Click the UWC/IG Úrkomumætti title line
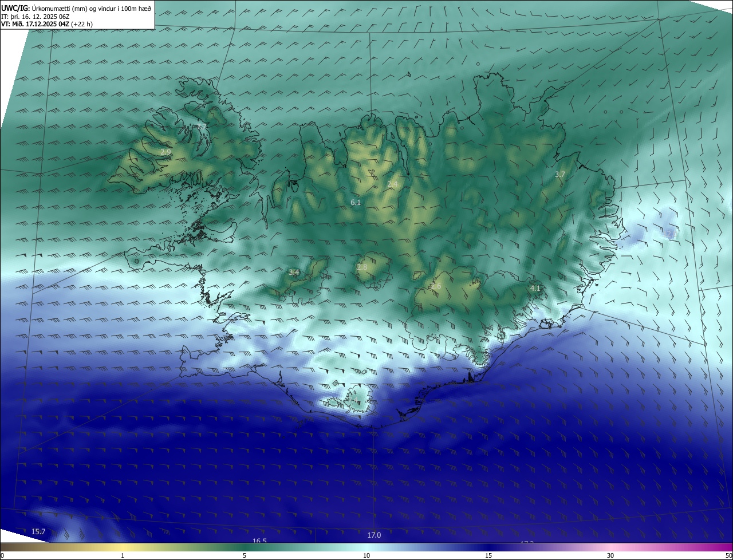733x560 pixels. coord(76,8)
